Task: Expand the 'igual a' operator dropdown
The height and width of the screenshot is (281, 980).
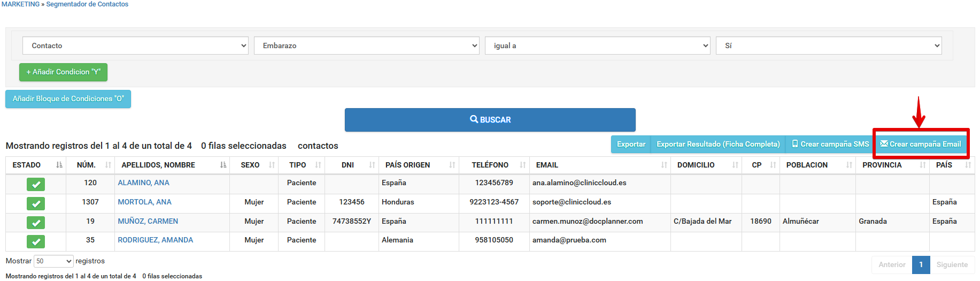Action: click(x=597, y=46)
